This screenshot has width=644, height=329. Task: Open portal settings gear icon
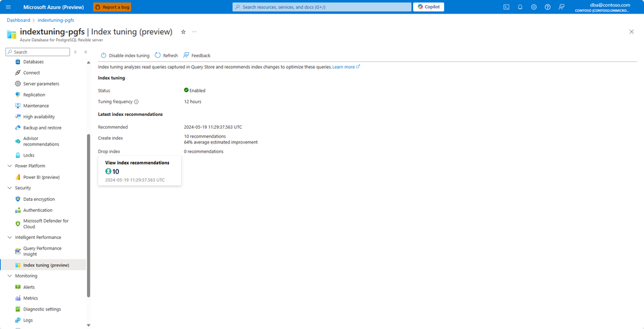pyautogui.click(x=534, y=7)
